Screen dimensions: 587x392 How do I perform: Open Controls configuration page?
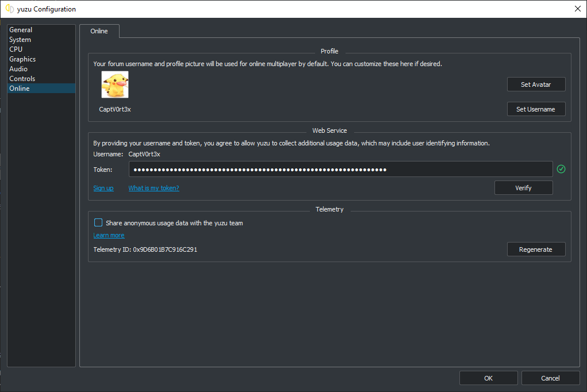pyautogui.click(x=41, y=79)
